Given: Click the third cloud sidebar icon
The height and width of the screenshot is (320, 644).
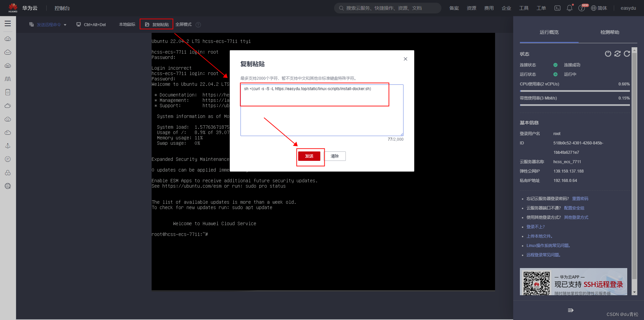Looking at the screenshot, I should coord(8,66).
